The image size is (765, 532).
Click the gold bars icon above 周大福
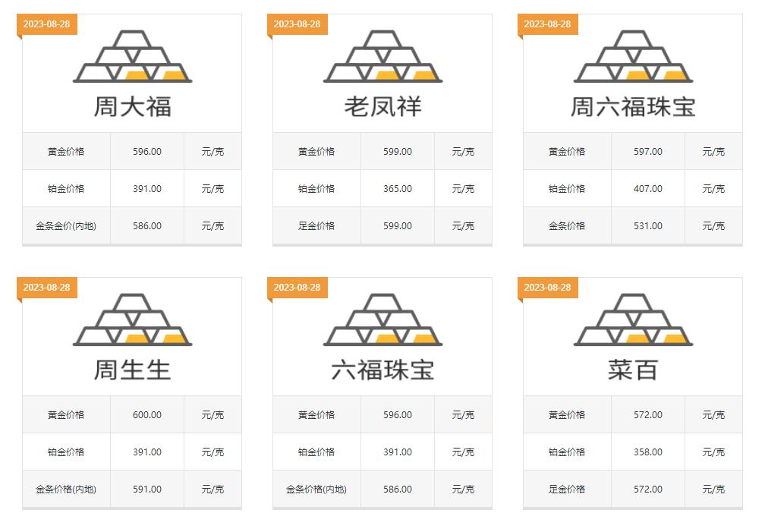pyautogui.click(x=132, y=56)
